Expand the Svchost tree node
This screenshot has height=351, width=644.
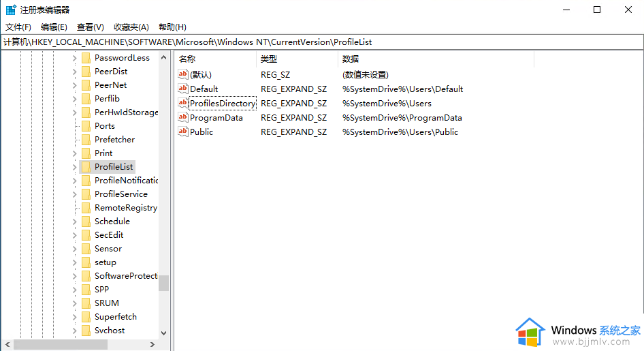[x=74, y=331]
